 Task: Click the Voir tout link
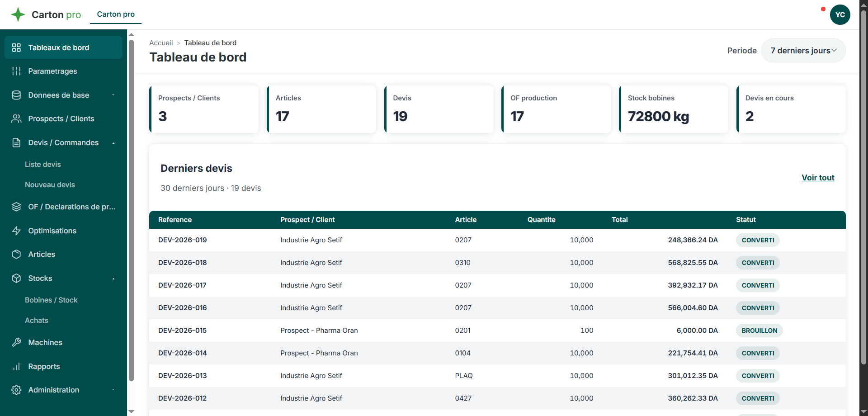tap(818, 178)
